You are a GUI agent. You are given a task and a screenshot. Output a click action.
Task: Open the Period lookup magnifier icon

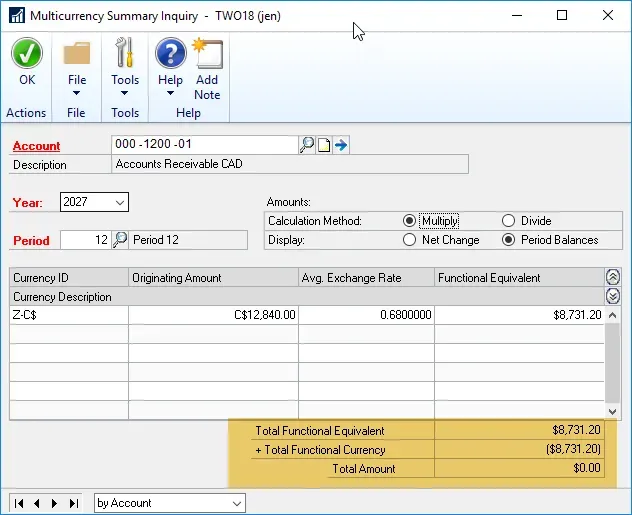pos(120,239)
